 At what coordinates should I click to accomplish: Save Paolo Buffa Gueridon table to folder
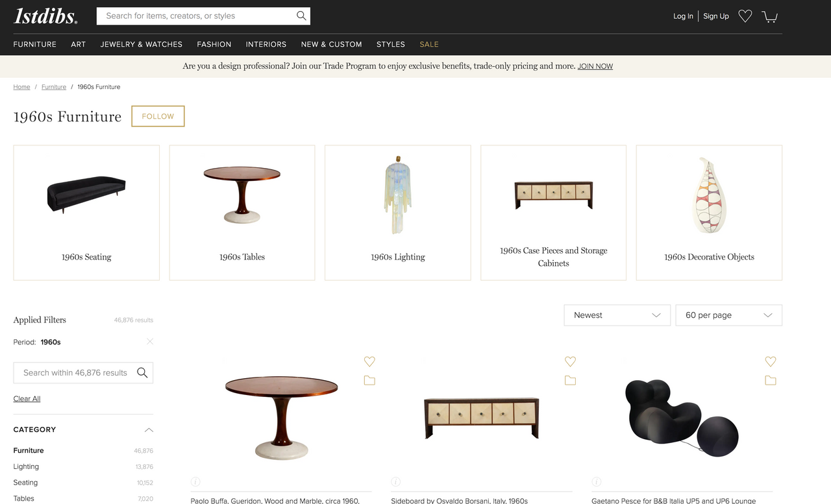coord(369,381)
